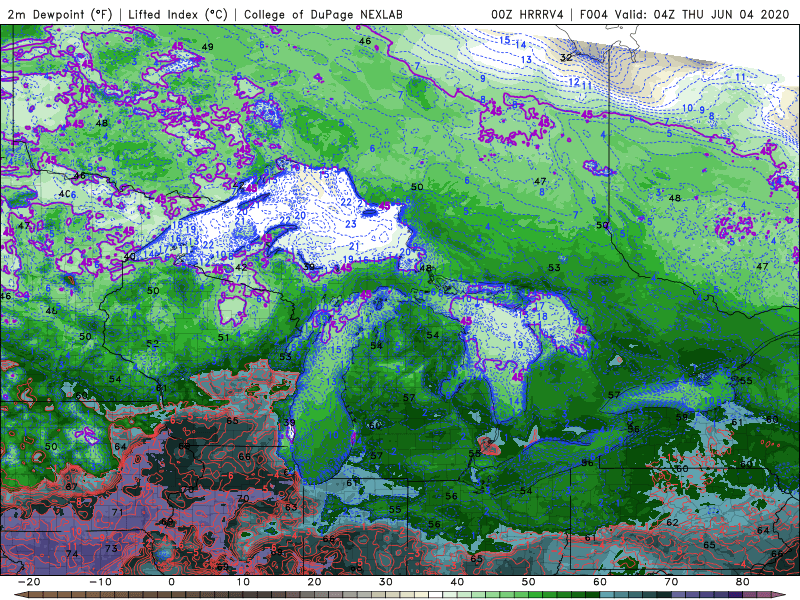Click the dewpoint value 32 on the map
Viewport: 800px width, 600px height.
click(566, 58)
